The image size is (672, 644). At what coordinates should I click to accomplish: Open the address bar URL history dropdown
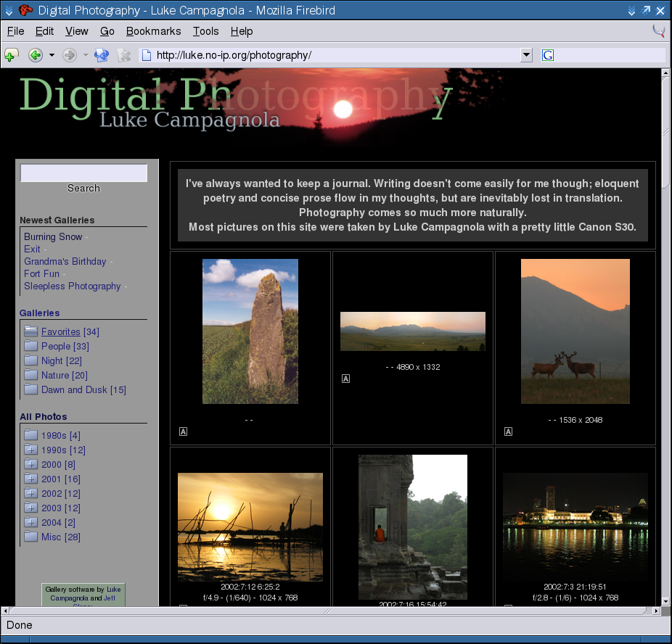click(526, 55)
